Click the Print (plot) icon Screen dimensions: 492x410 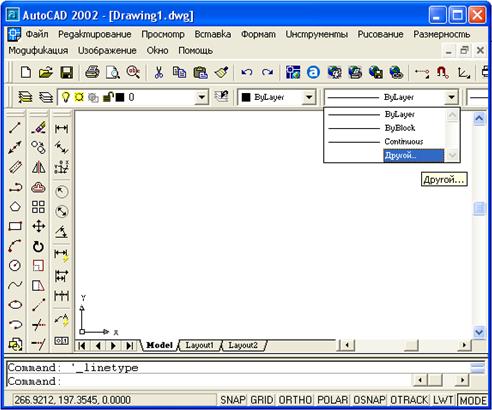pos(92,72)
